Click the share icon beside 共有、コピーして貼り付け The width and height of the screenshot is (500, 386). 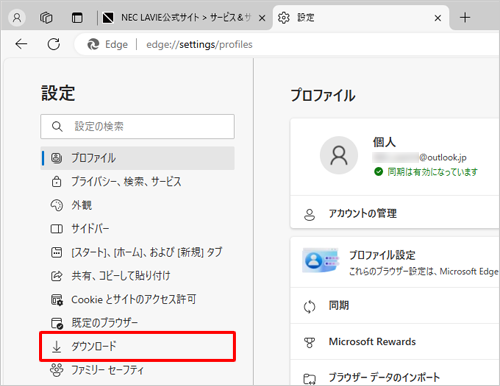57,276
